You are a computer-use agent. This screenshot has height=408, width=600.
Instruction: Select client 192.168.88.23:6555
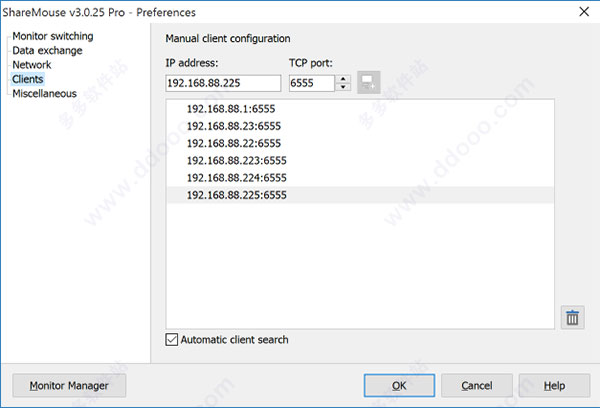pos(360,126)
